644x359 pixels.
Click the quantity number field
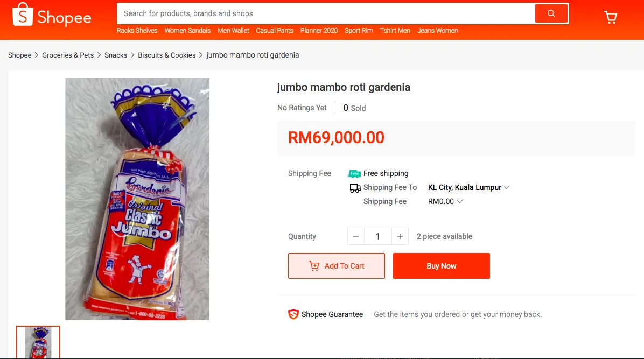pos(378,237)
